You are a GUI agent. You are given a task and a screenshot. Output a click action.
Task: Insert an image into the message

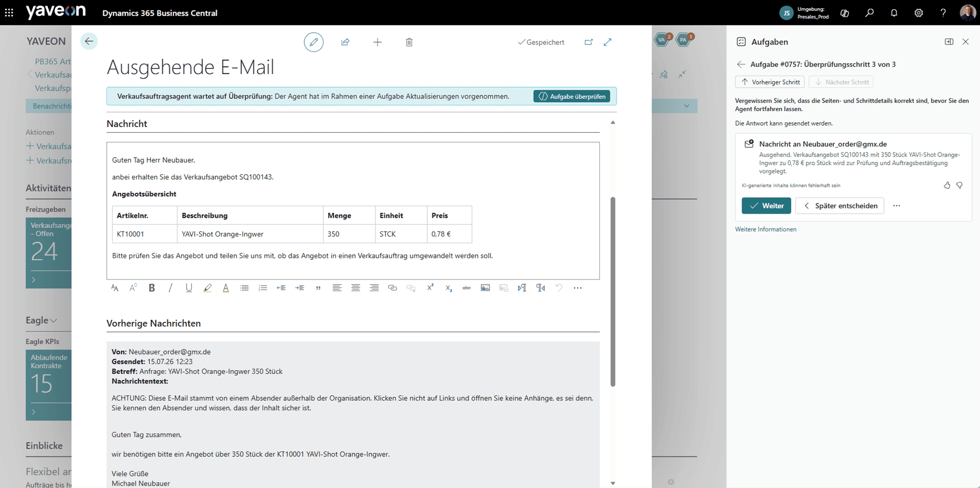pyautogui.click(x=485, y=288)
